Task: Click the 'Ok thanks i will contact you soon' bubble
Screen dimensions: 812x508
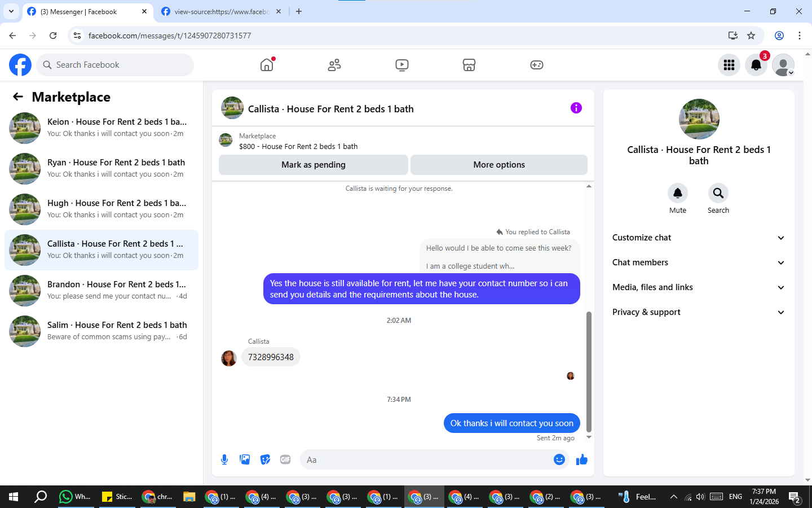Action: point(512,423)
